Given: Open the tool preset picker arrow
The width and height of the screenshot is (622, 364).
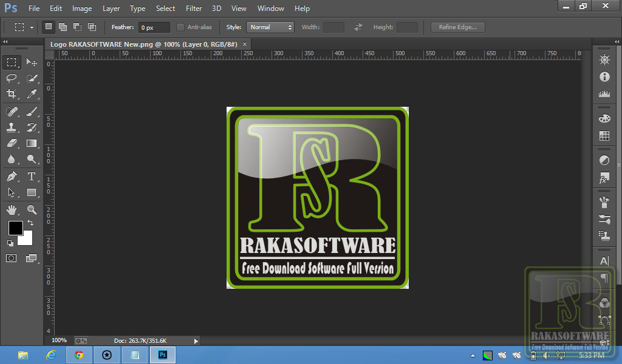Looking at the screenshot, I should pyautogui.click(x=32, y=27).
